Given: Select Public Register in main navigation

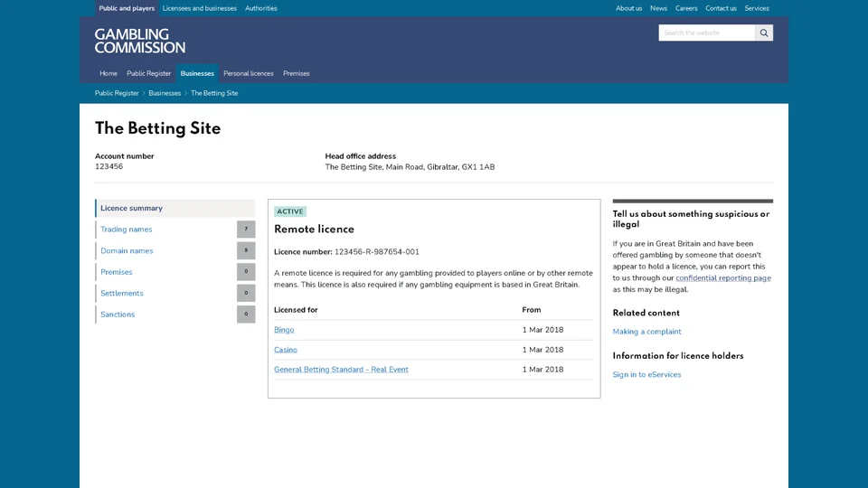Looking at the screenshot, I should coord(149,73).
